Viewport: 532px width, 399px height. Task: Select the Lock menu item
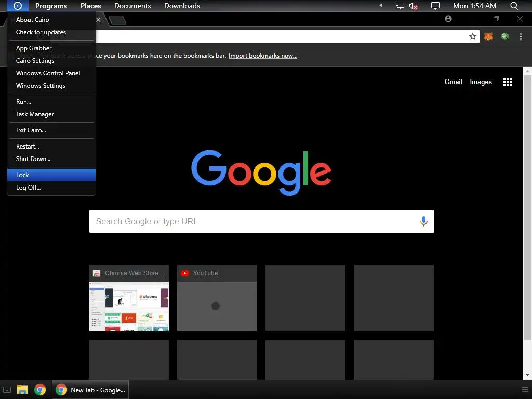(51, 175)
